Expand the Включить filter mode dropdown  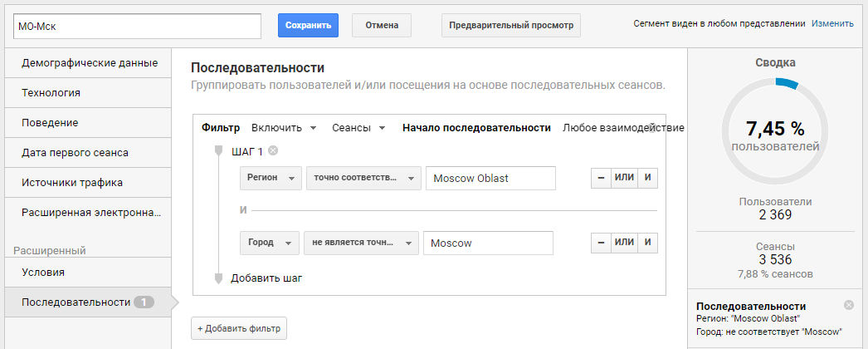pyautogui.click(x=284, y=128)
